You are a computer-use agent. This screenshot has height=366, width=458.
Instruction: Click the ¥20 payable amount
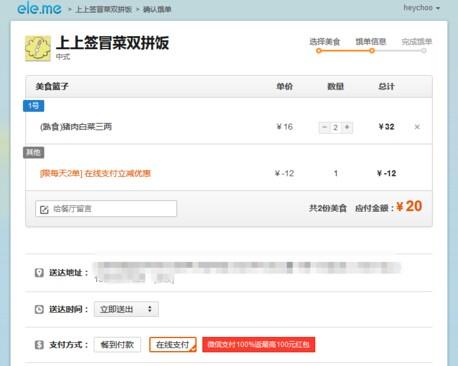click(x=409, y=206)
